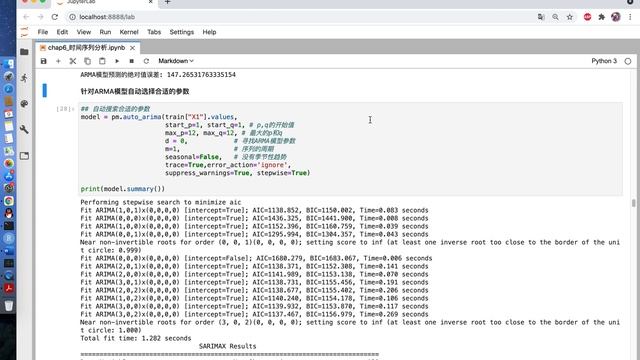The width and height of the screenshot is (640, 360).
Task: Click inside the auto_arima code cell
Action: (350, 149)
